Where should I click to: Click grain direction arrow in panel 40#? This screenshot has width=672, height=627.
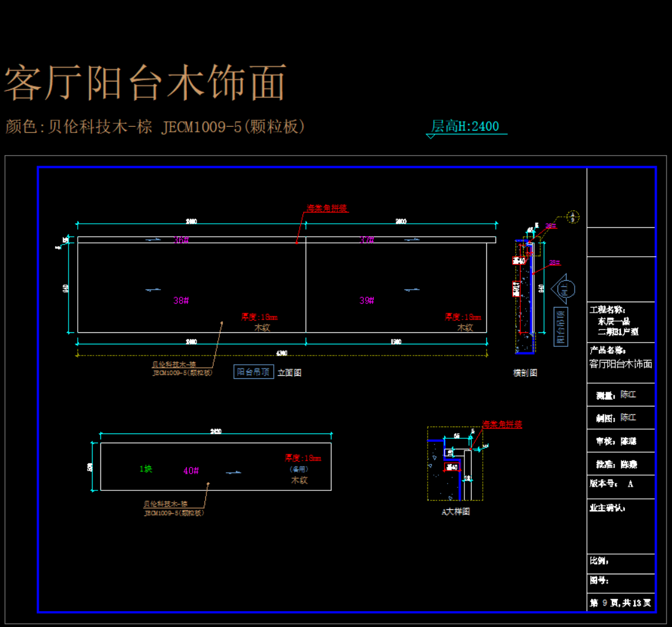coord(233,472)
